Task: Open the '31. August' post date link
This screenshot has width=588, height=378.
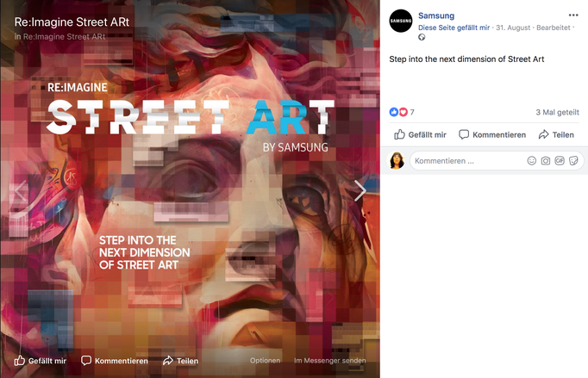Action: coord(513,28)
